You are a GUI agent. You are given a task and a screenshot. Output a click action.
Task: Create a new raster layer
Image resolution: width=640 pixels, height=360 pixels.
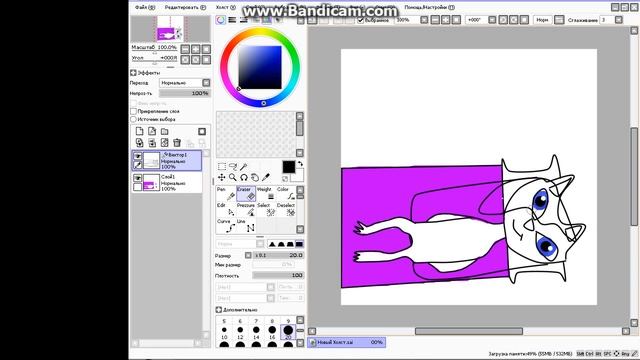[x=140, y=131]
